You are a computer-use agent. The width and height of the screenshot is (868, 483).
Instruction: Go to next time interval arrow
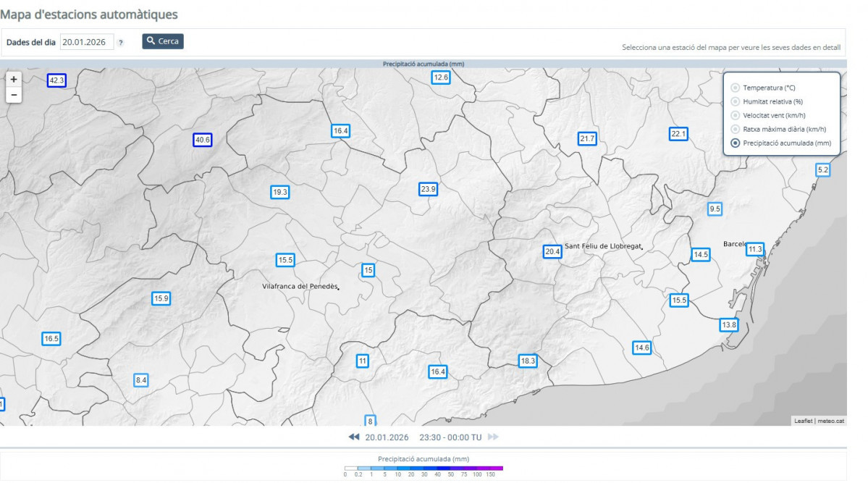493,437
